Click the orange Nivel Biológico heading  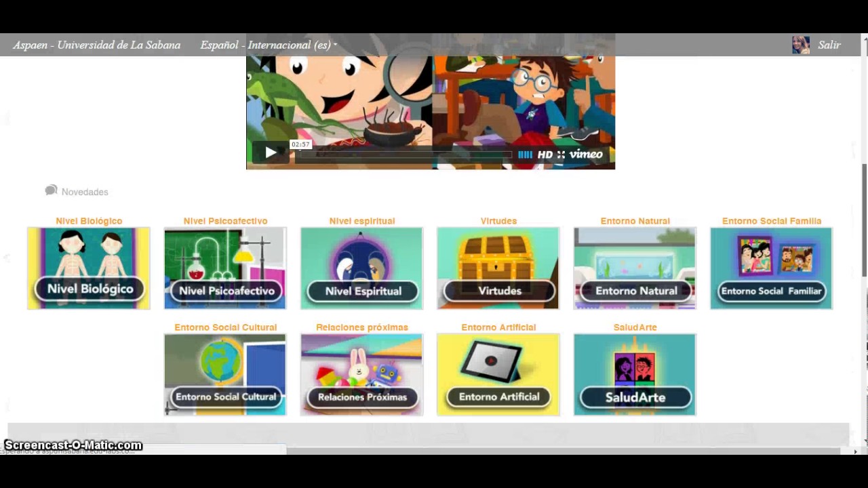tap(89, 221)
